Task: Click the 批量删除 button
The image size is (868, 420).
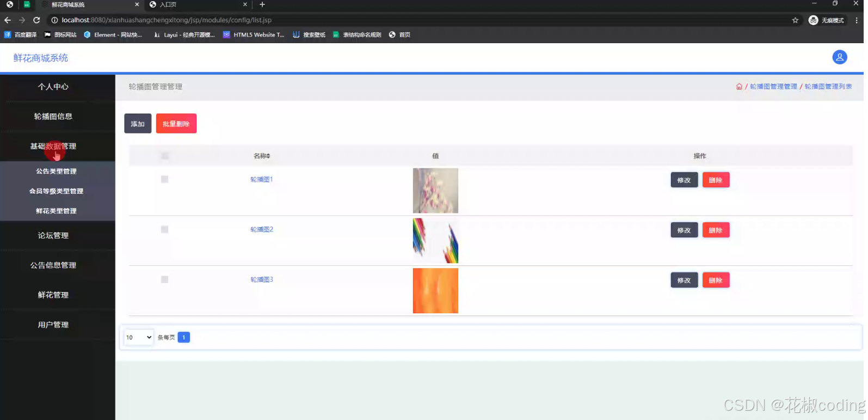Action: [x=176, y=124]
